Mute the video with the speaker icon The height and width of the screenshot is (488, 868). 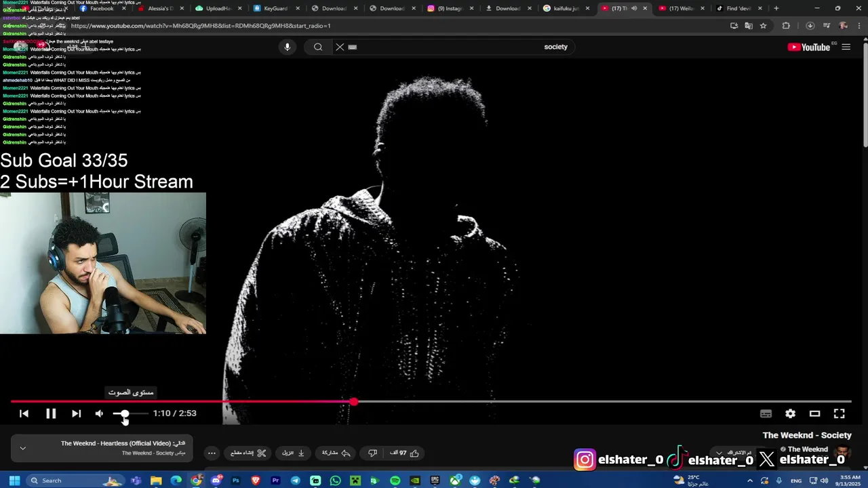tap(100, 413)
